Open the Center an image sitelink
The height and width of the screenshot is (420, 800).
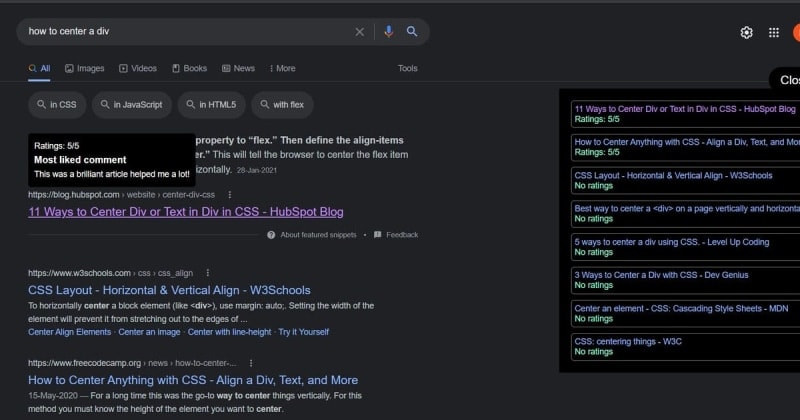coord(149,332)
